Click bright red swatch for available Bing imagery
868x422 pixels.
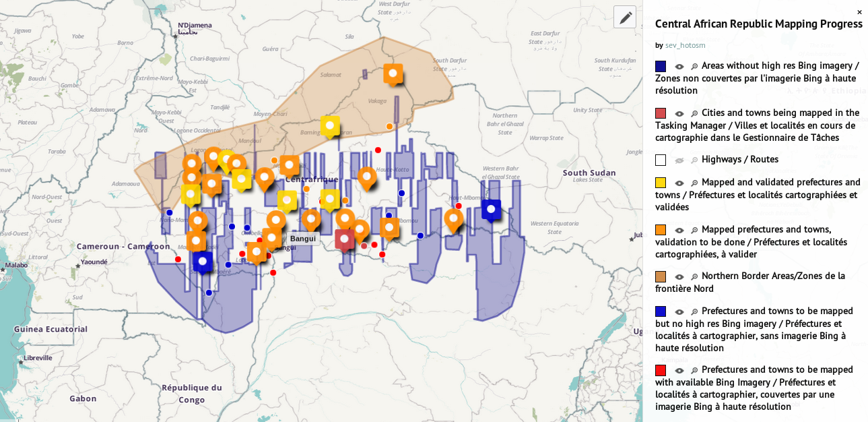(x=661, y=370)
